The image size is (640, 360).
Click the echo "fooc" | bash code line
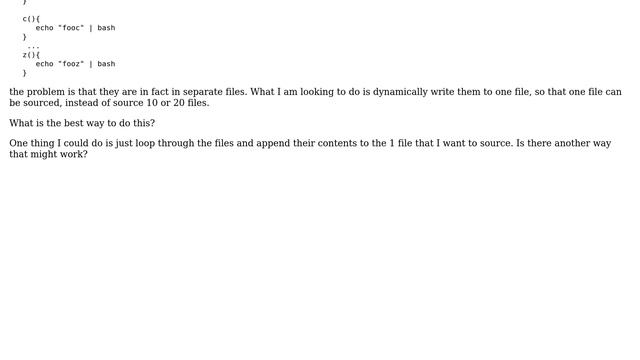(x=76, y=28)
